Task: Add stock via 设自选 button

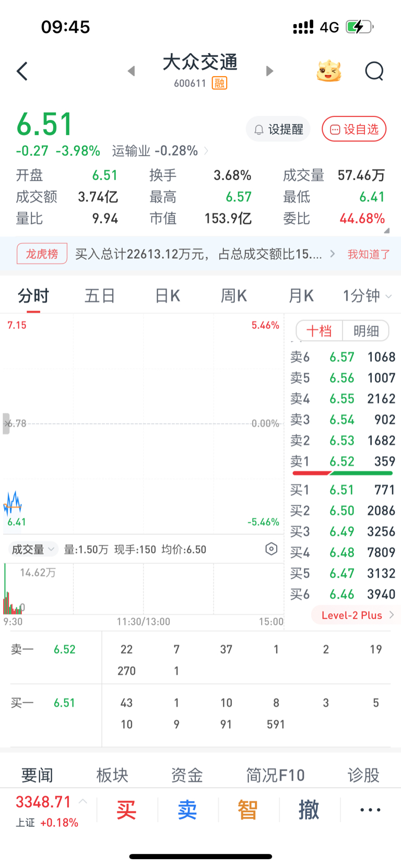Action: (x=354, y=129)
